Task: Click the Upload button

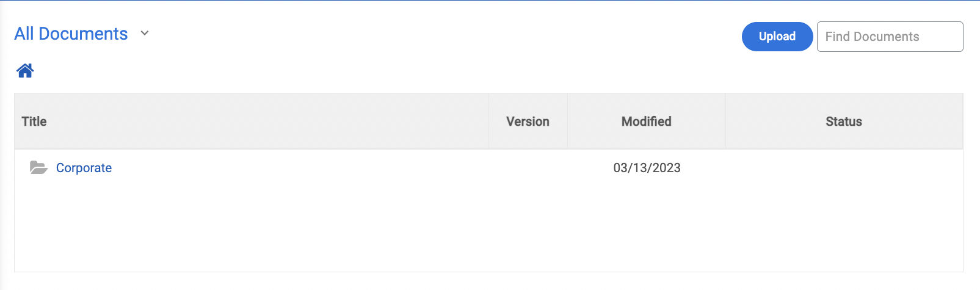Action: coord(777,37)
